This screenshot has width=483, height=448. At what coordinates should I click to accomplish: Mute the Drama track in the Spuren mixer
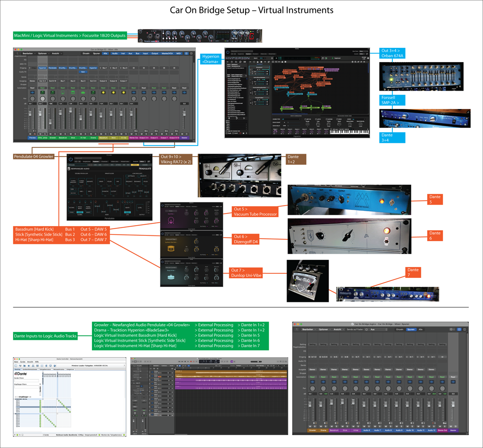321,427
